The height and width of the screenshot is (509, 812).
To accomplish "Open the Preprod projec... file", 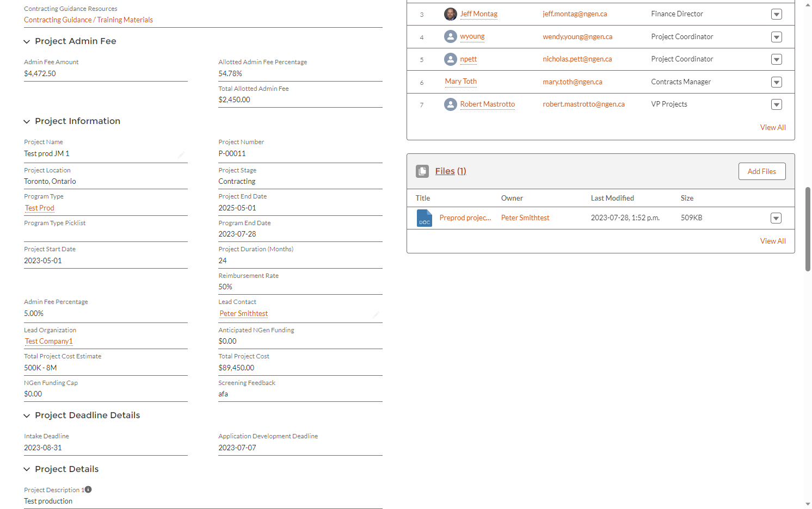I will coord(465,218).
